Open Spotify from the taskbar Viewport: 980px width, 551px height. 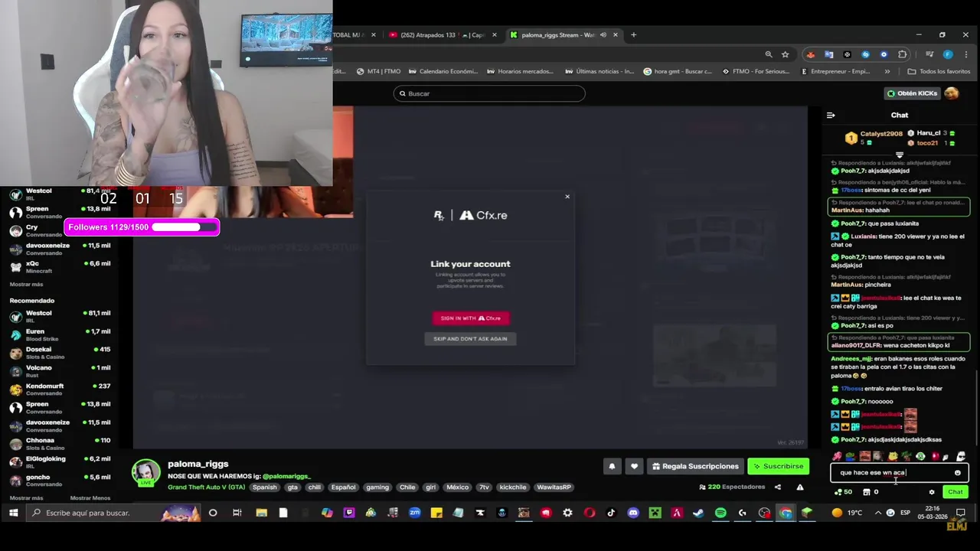tap(720, 513)
